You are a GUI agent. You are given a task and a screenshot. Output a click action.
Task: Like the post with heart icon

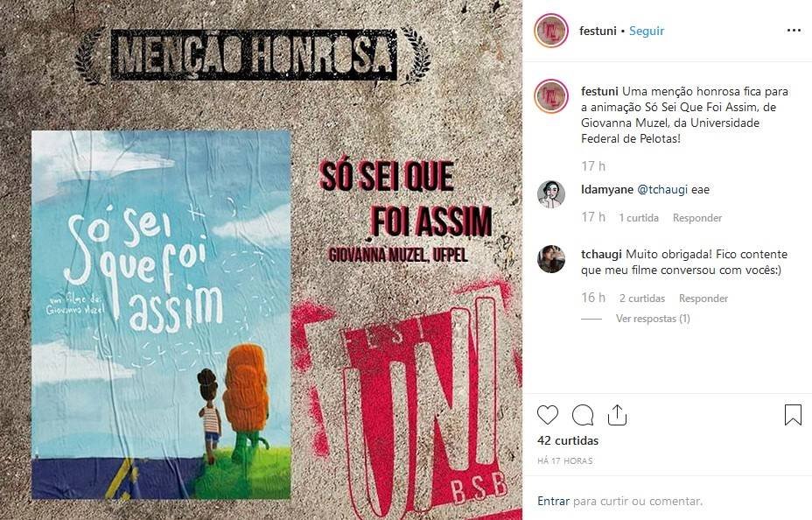(548, 415)
